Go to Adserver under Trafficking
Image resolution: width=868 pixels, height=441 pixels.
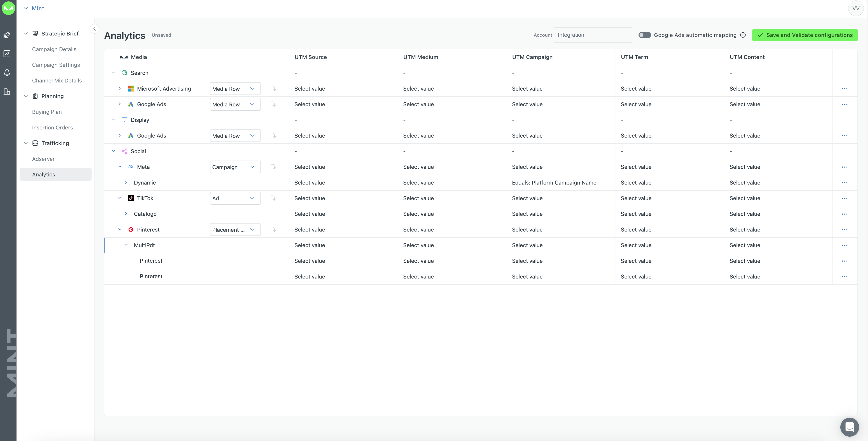[43, 159]
